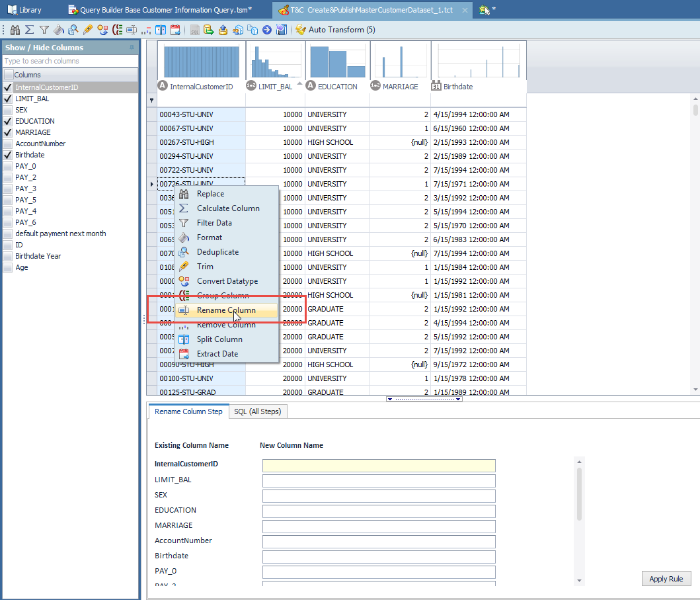Viewport: 700px width, 600px height.
Task: Click the calendar type icon beside Birthdate header
Action: pos(436,86)
